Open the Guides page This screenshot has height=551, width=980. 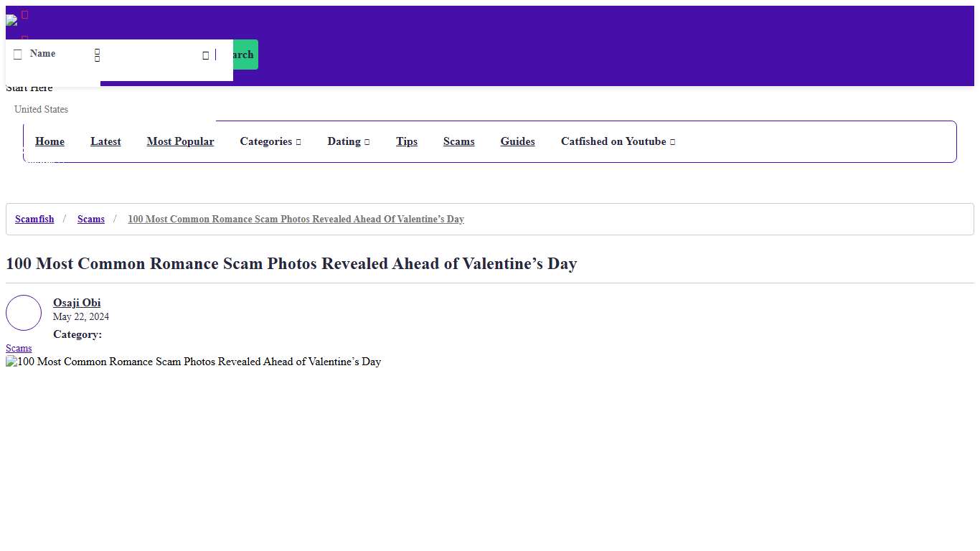pos(517,141)
